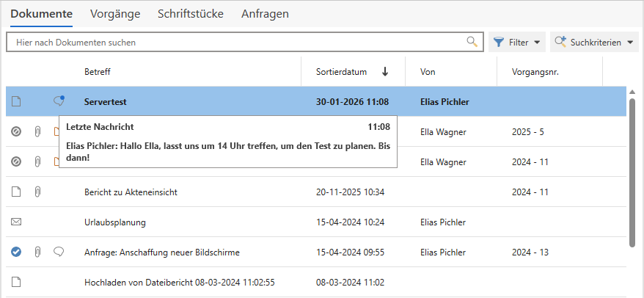The height and width of the screenshot is (298, 644).
Task: Click the document icon on the Servertest row
Action: pyautogui.click(x=16, y=101)
